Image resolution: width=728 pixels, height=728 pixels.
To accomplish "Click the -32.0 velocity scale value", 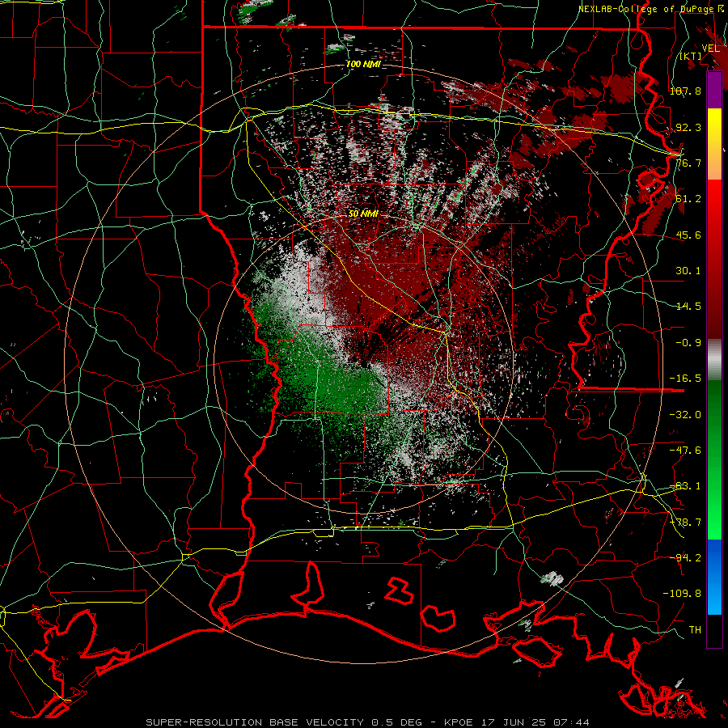I will pyautogui.click(x=685, y=415).
